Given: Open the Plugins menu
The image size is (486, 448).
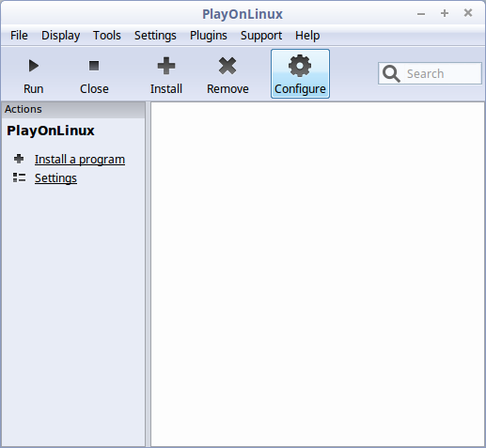Looking at the screenshot, I should tap(209, 36).
